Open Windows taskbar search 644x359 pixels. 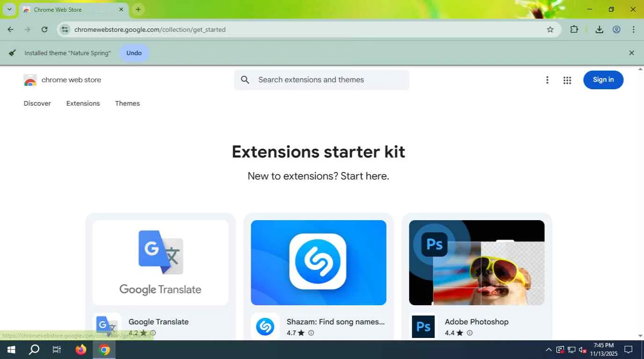(x=34, y=350)
